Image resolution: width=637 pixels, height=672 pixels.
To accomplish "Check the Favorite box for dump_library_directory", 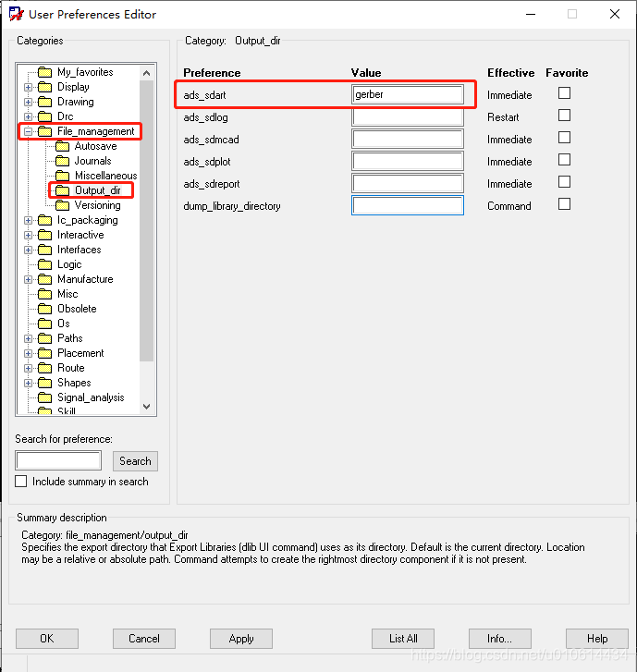I will click(564, 204).
